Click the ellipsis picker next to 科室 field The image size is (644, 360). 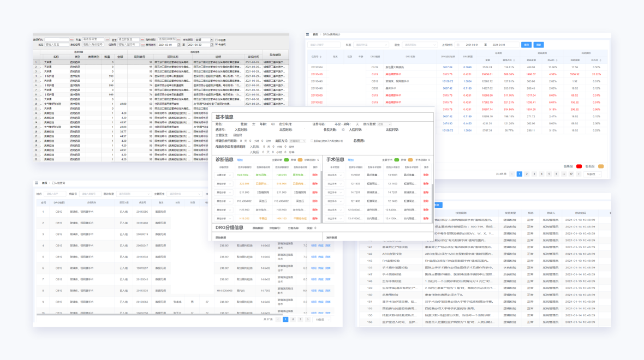pos(108,40)
